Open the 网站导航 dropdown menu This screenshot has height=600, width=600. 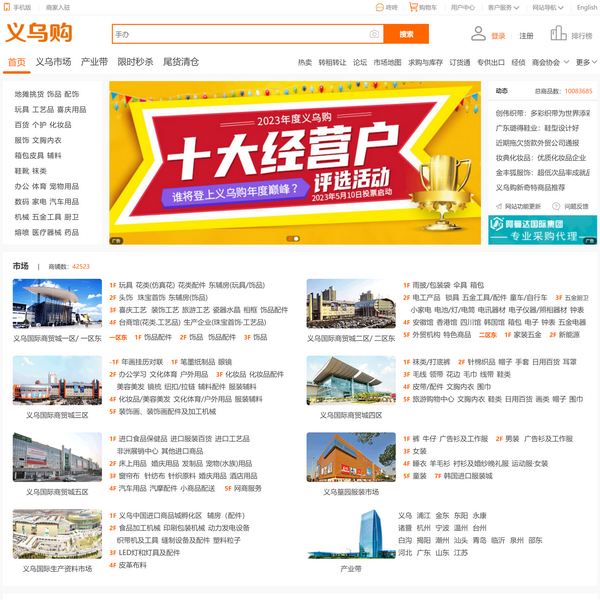548,7
